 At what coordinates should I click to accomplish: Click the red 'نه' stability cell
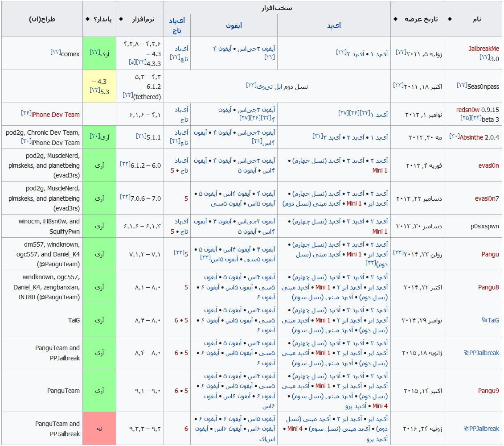click(99, 428)
